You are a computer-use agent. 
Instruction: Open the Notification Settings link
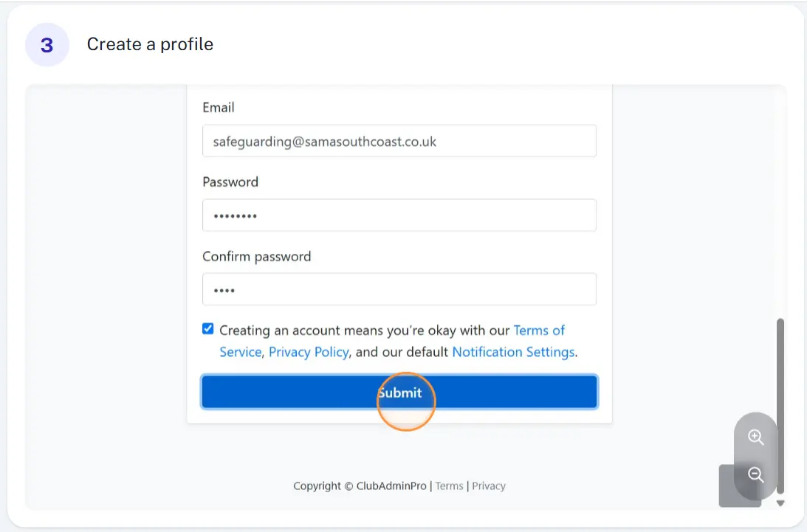(514, 352)
